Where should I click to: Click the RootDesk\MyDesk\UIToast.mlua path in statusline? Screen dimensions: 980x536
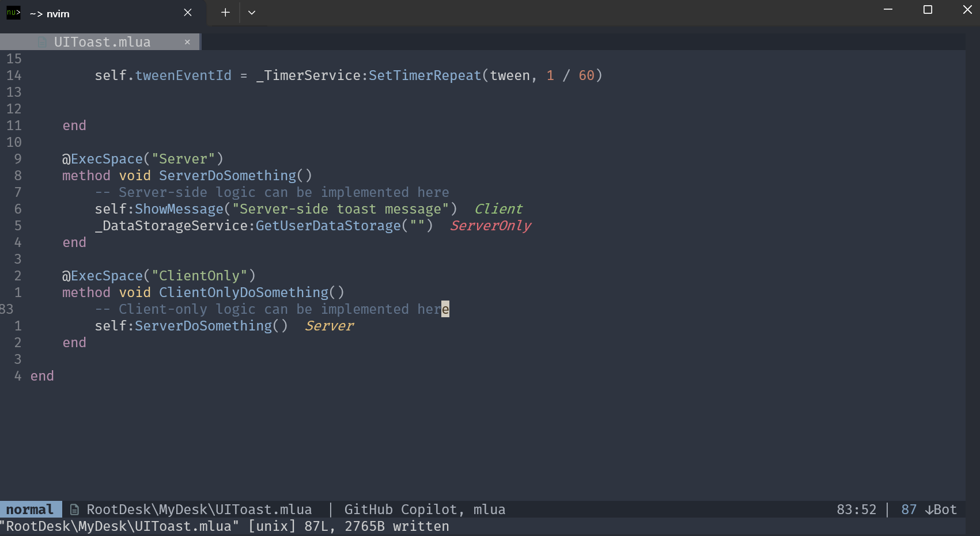[x=199, y=510]
